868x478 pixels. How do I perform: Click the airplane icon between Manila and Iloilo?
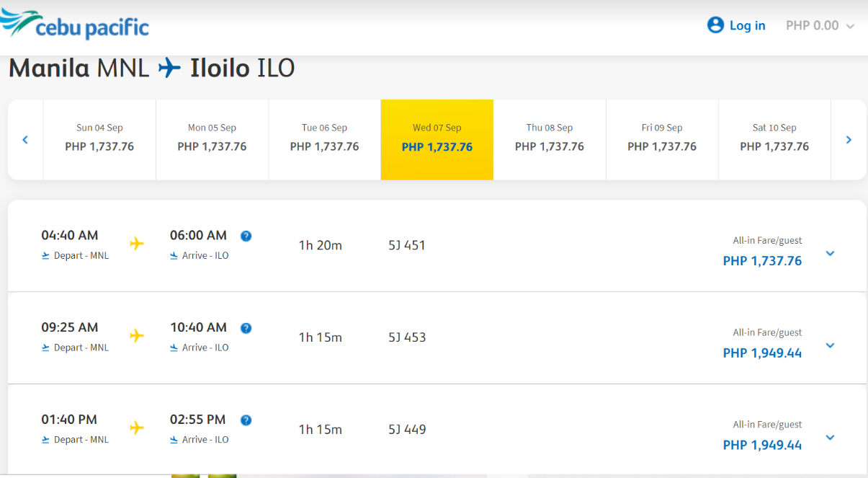coord(170,68)
